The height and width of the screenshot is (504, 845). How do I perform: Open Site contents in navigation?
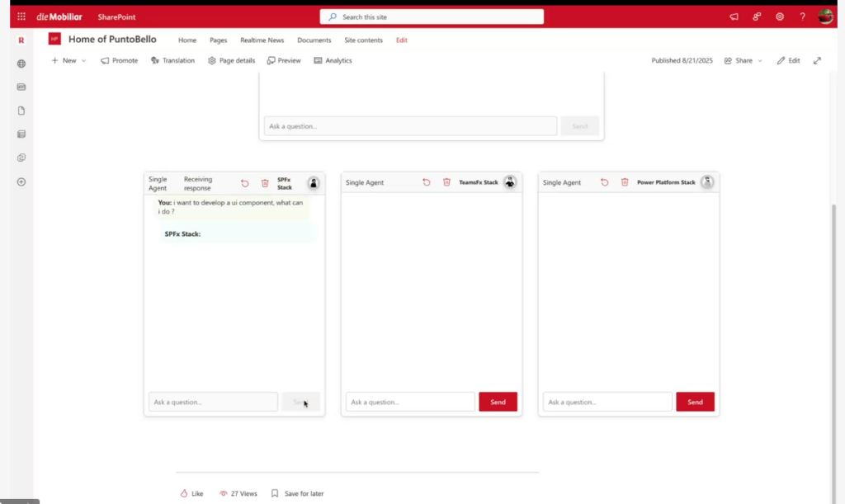point(363,40)
